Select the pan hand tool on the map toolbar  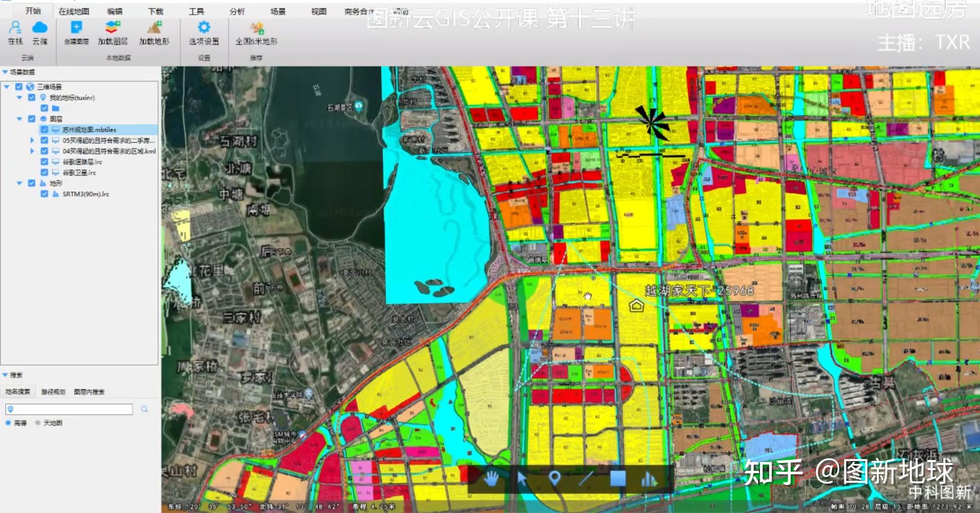(491, 479)
